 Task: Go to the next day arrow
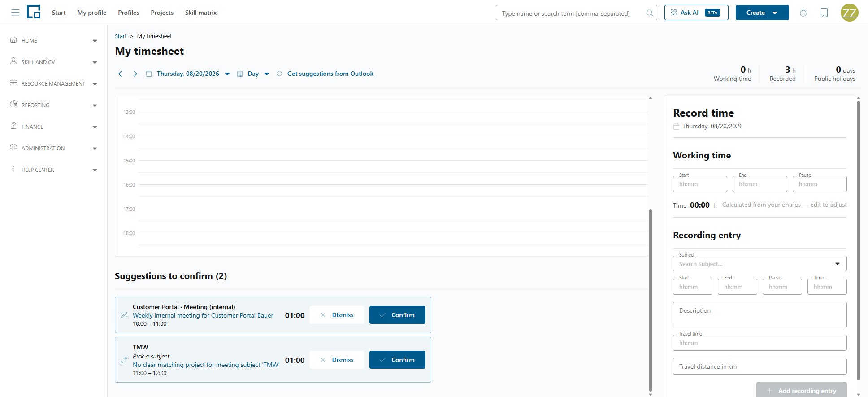(x=135, y=74)
